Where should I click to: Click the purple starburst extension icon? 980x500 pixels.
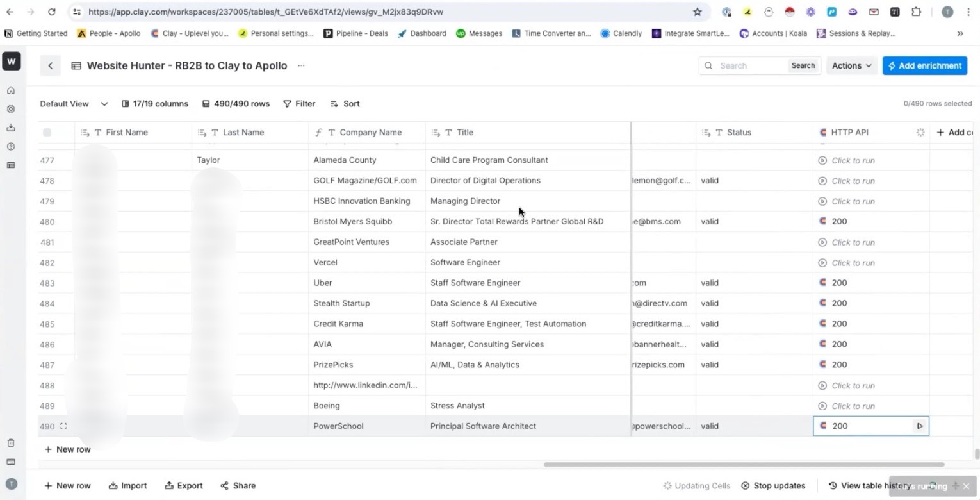pyautogui.click(x=810, y=12)
